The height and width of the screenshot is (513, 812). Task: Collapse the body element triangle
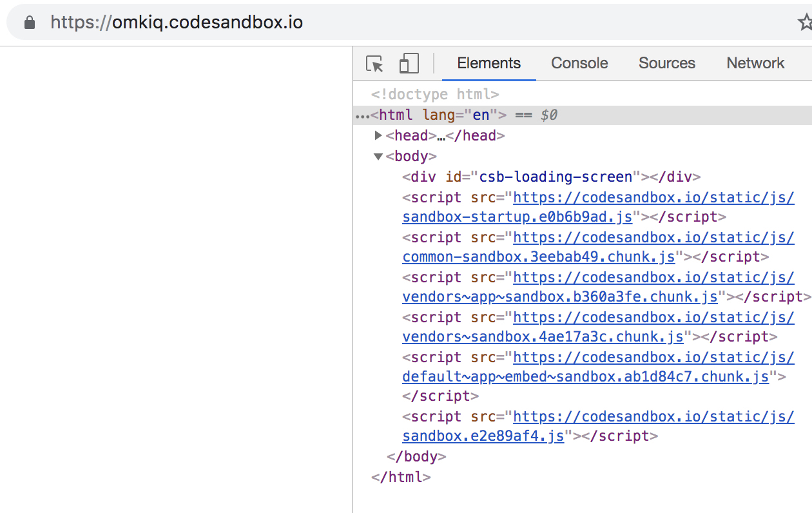(x=378, y=156)
